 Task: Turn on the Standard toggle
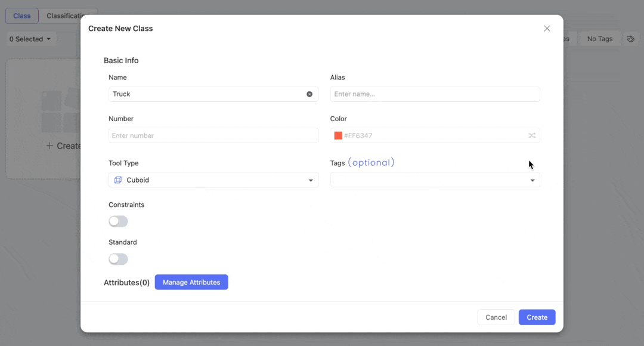(118, 259)
